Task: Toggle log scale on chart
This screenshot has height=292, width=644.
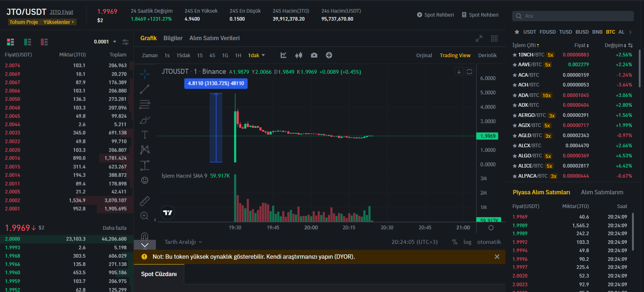Action: [467, 242]
